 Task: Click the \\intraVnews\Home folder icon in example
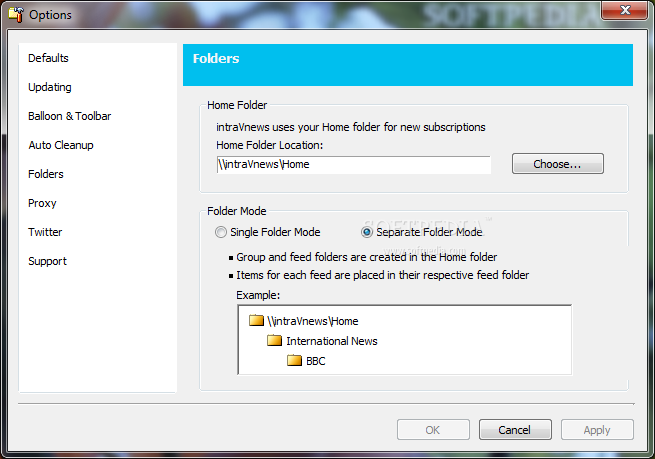click(256, 321)
